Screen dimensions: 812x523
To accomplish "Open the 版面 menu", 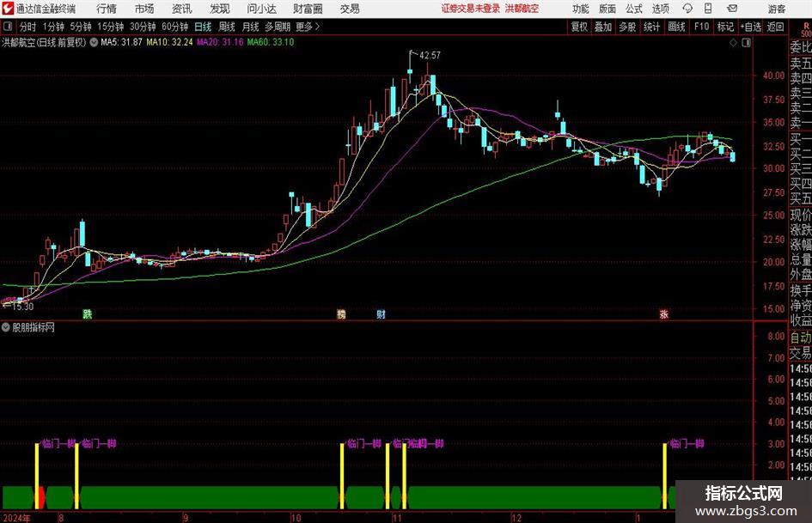I will click(607, 9).
